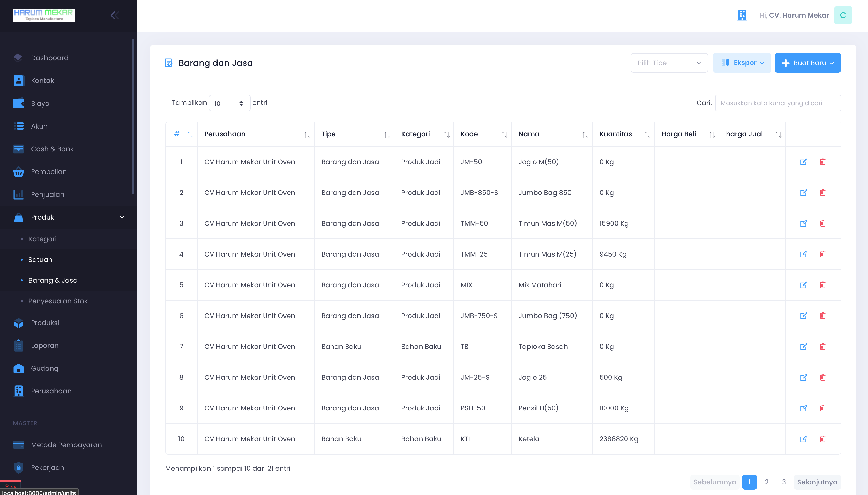Viewport: 868px width, 495px height.
Task: Open the Pilih Tipe dropdown
Action: coord(669,63)
